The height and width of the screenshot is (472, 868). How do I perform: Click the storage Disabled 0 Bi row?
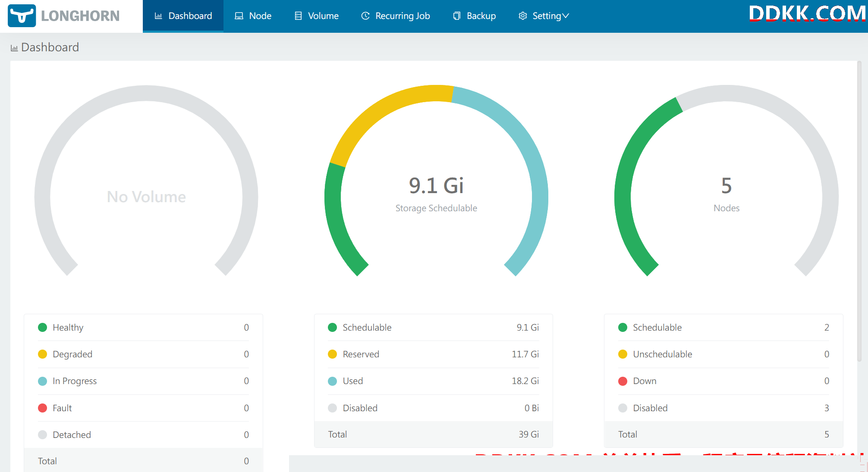click(433, 408)
